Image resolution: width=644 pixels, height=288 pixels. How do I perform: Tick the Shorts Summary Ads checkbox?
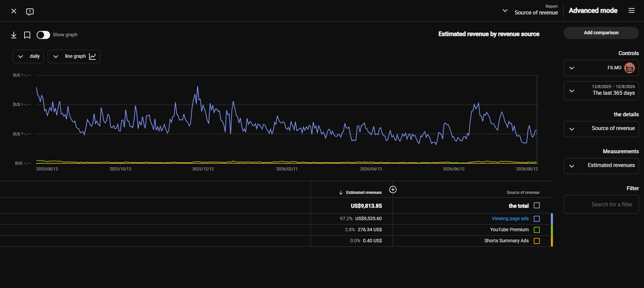pos(537,241)
